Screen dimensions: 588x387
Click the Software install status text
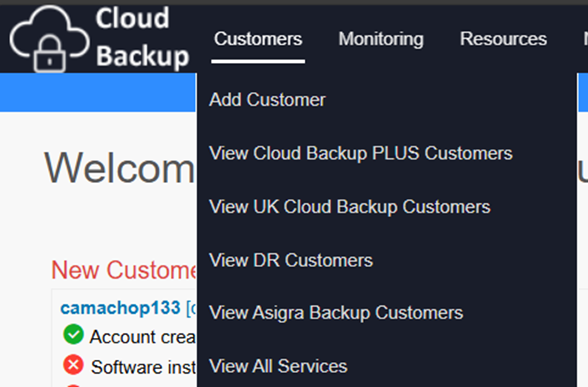(143, 366)
